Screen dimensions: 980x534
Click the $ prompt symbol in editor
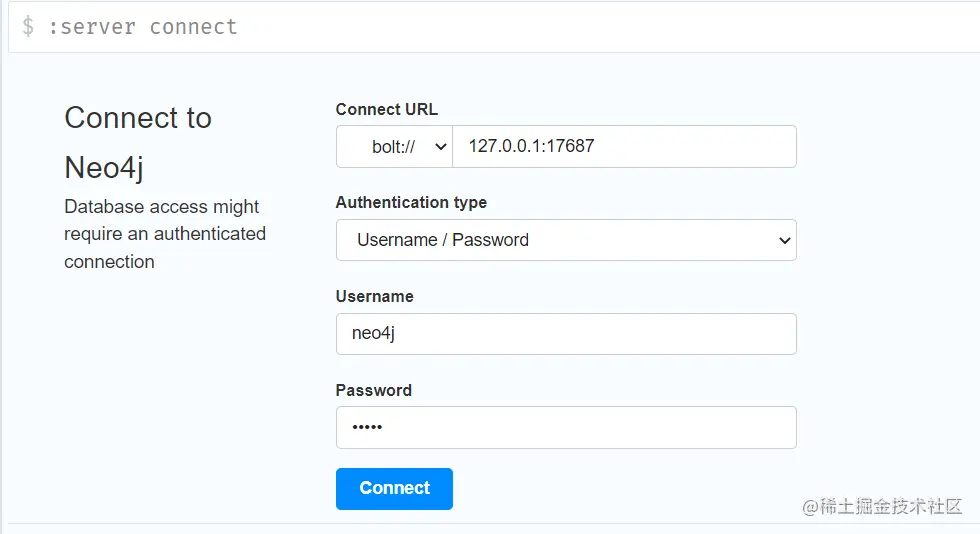[x=28, y=27]
